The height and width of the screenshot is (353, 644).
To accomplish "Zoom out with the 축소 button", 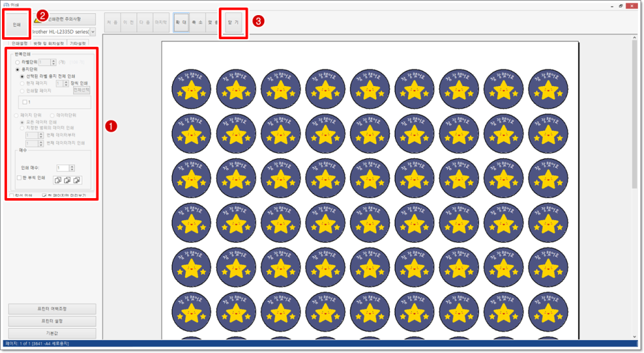I will click(x=197, y=23).
